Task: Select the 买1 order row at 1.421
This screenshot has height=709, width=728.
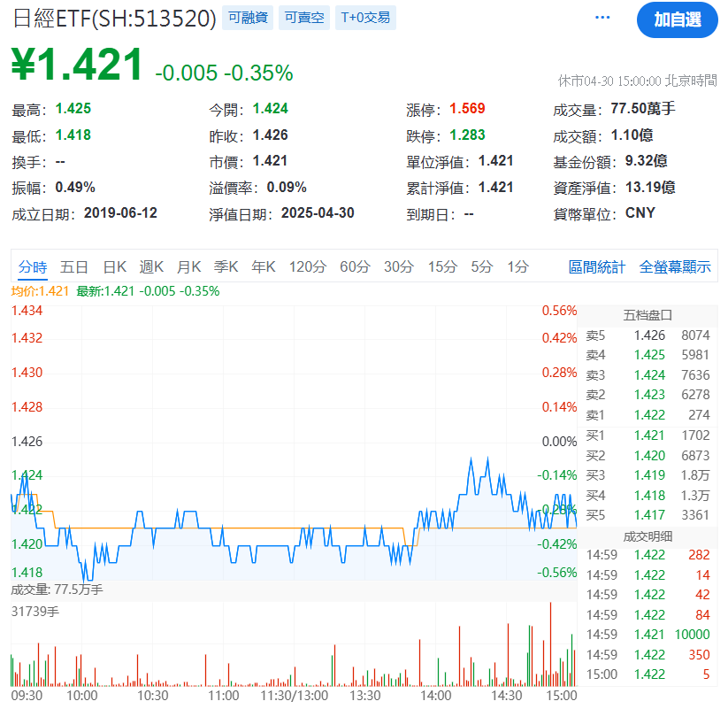Action: point(648,435)
